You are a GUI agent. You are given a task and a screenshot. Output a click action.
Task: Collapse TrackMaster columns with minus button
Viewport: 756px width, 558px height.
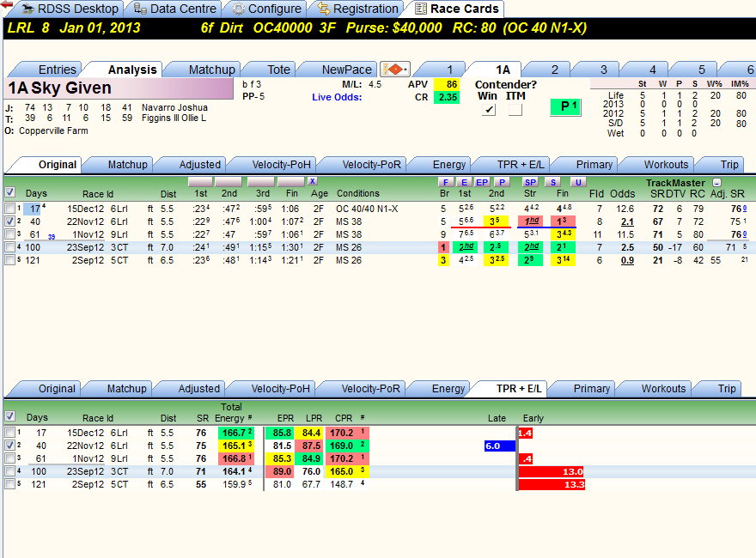pos(717,183)
